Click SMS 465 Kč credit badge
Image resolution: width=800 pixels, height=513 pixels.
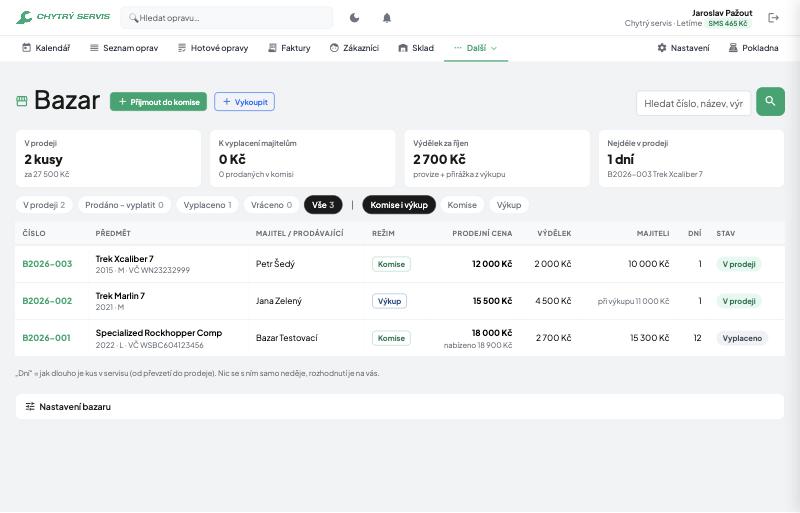(728, 23)
